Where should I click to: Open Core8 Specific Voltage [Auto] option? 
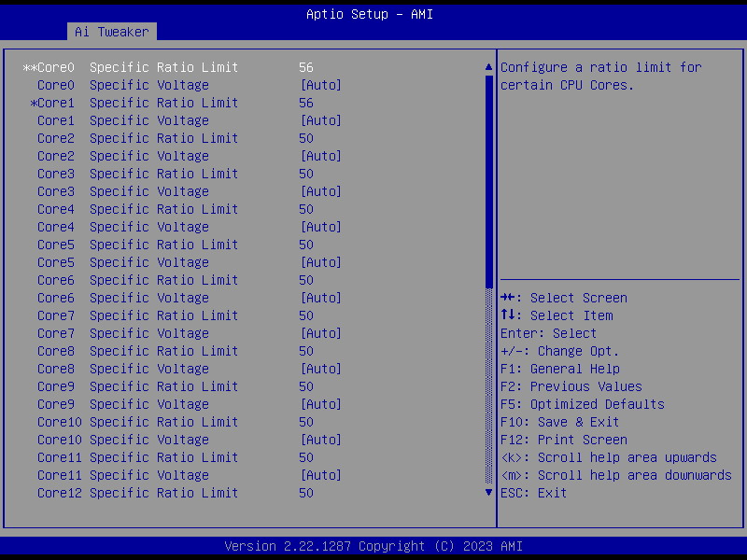tap(320, 369)
